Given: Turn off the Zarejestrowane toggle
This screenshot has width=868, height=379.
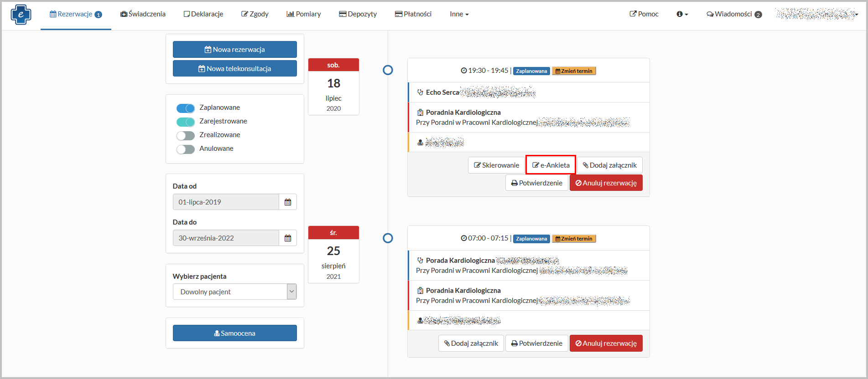Looking at the screenshot, I should click(186, 122).
